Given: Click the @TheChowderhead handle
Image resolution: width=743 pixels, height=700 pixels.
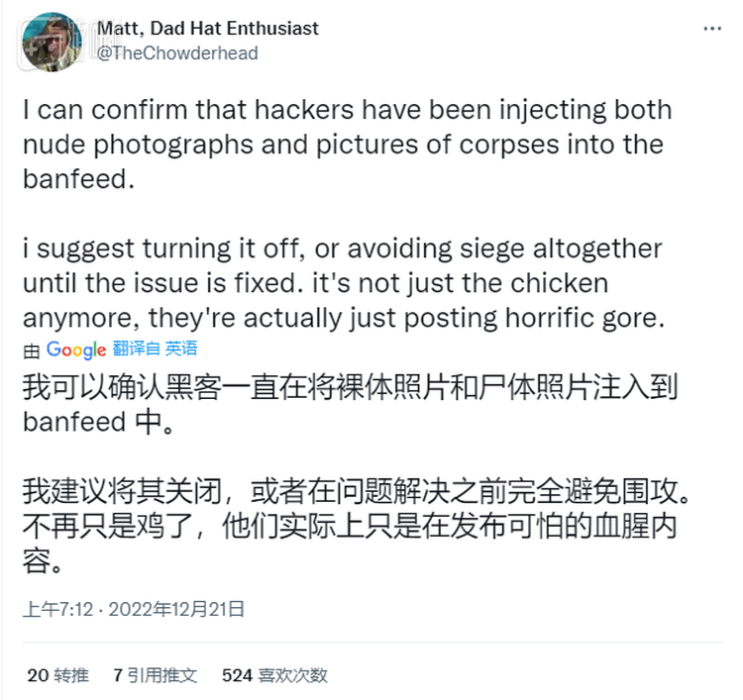Looking at the screenshot, I should pyautogui.click(x=177, y=53).
